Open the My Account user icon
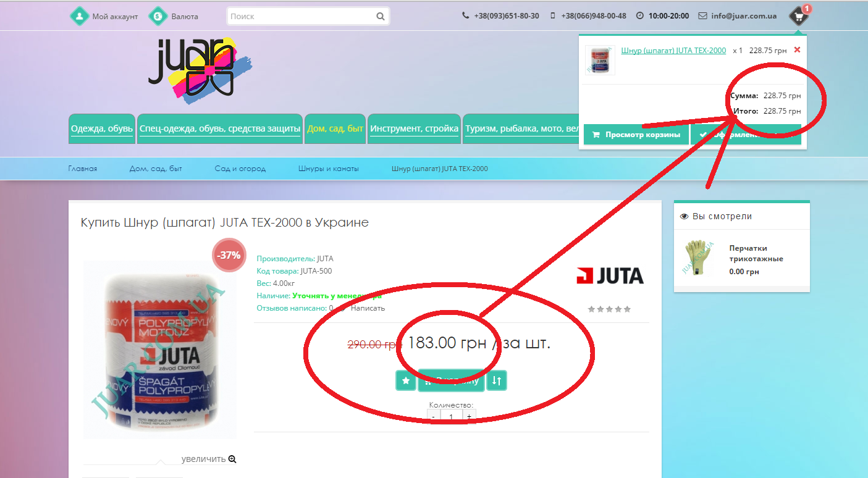 click(79, 16)
